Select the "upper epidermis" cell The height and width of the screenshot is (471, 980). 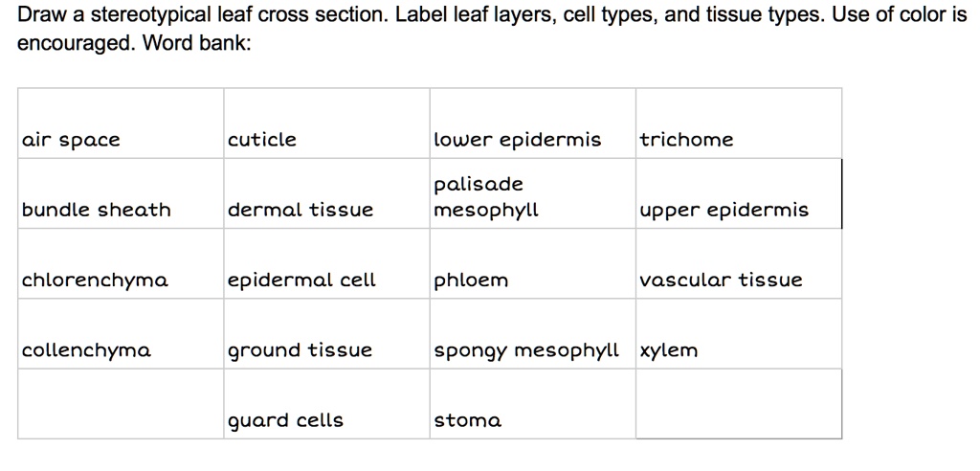[x=724, y=210]
